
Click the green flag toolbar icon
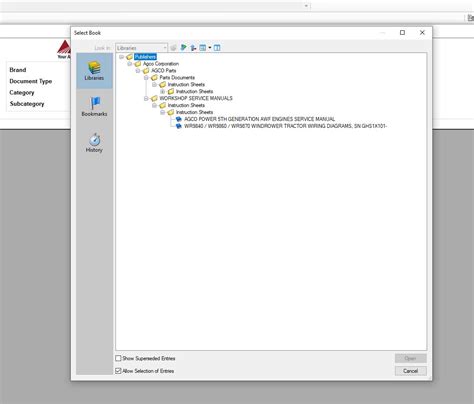point(183,48)
